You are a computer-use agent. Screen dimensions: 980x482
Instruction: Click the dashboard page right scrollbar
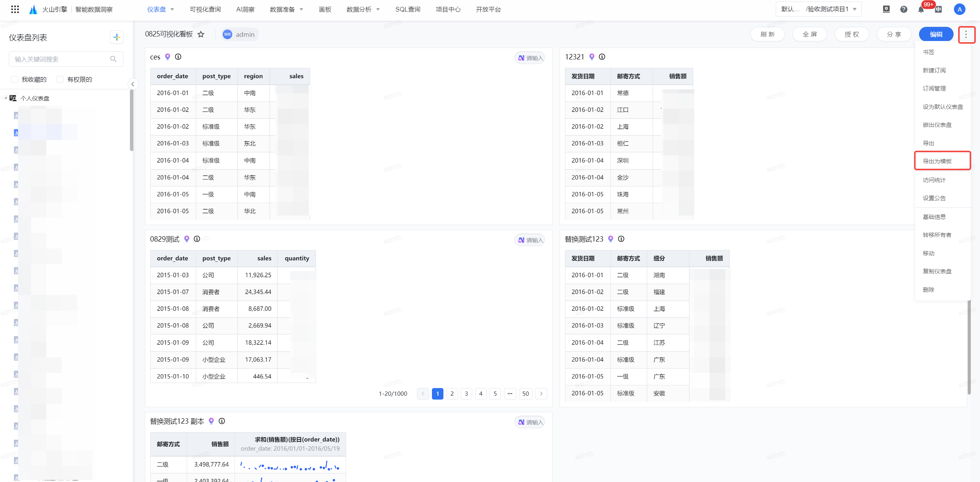click(969, 347)
